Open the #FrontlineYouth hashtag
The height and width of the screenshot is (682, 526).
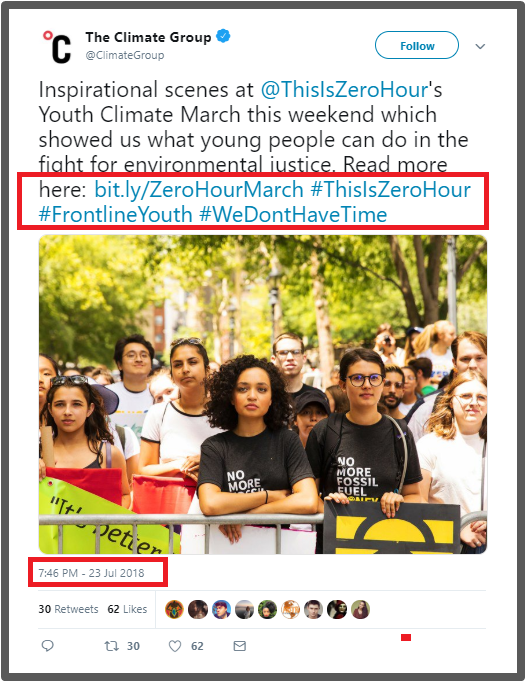pos(115,214)
